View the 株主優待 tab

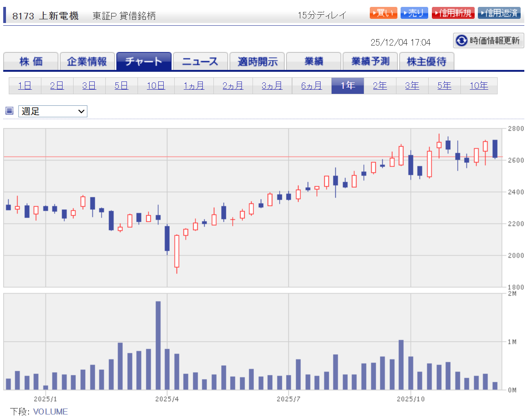426,62
